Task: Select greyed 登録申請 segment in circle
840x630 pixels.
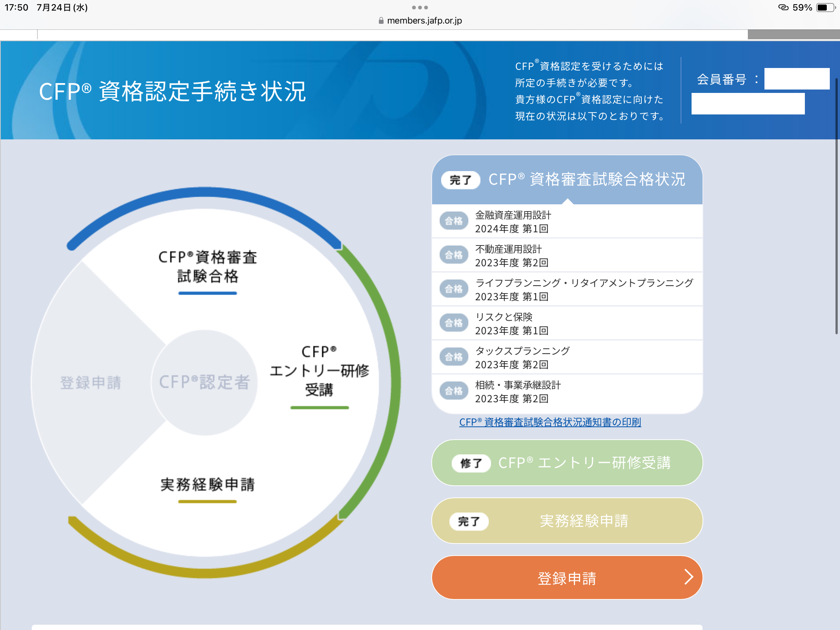Action: pyautogui.click(x=90, y=382)
